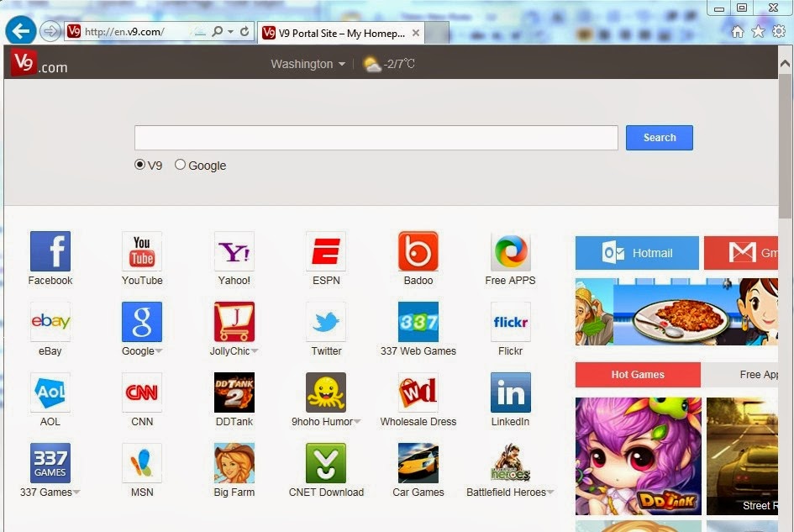Viewport: 794px width, 532px height.
Task: Expand the arrow beside JollyChic label
Action: click(x=255, y=351)
